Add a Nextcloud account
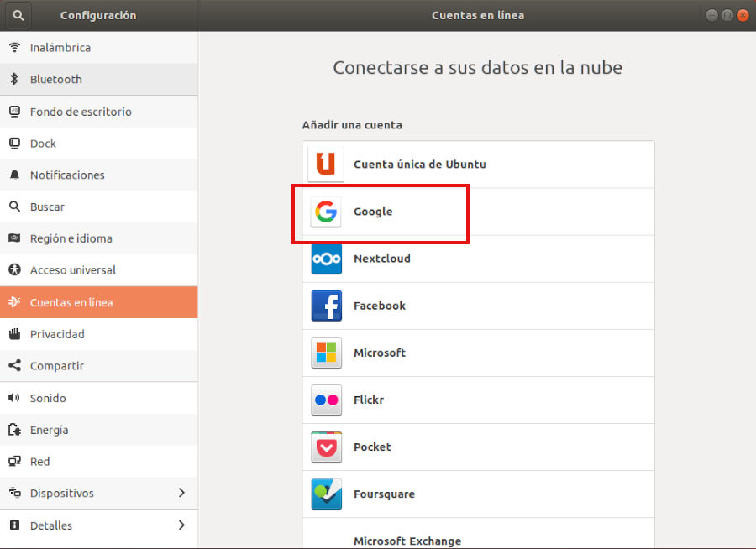The height and width of the screenshot is (549, 756). coord(478,259)
